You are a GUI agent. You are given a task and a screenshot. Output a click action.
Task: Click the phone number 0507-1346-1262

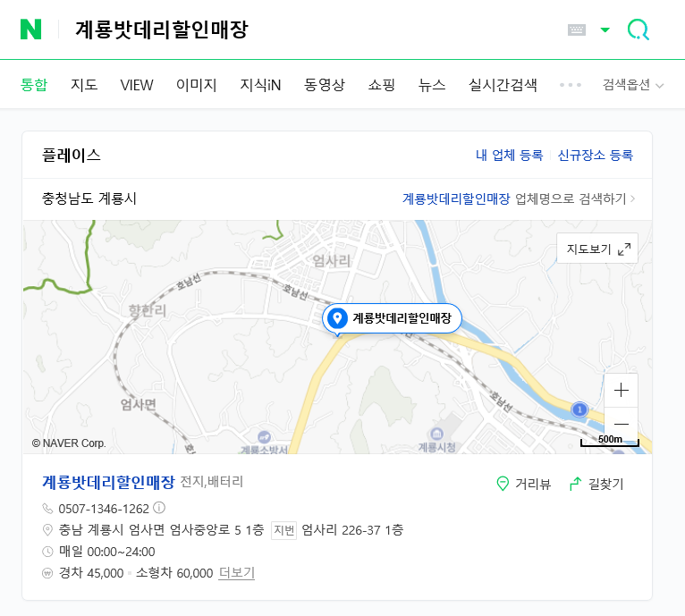click(104, 509)
